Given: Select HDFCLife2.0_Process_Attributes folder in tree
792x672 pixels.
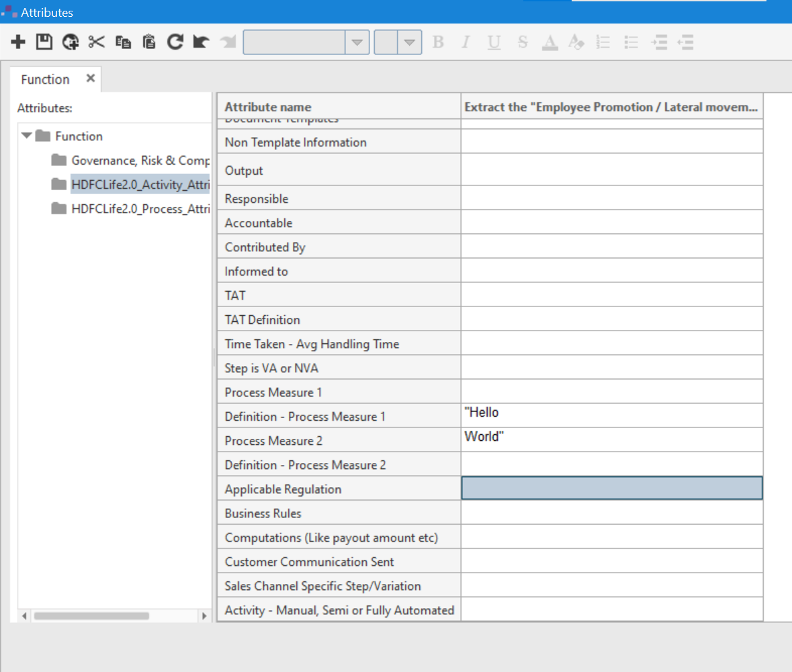Looking at the screenshot, I should 140,208.
